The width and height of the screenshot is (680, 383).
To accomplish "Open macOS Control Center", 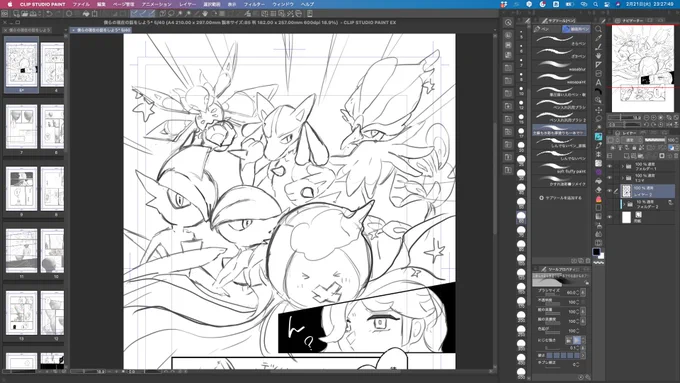I will tap(607, 4).
